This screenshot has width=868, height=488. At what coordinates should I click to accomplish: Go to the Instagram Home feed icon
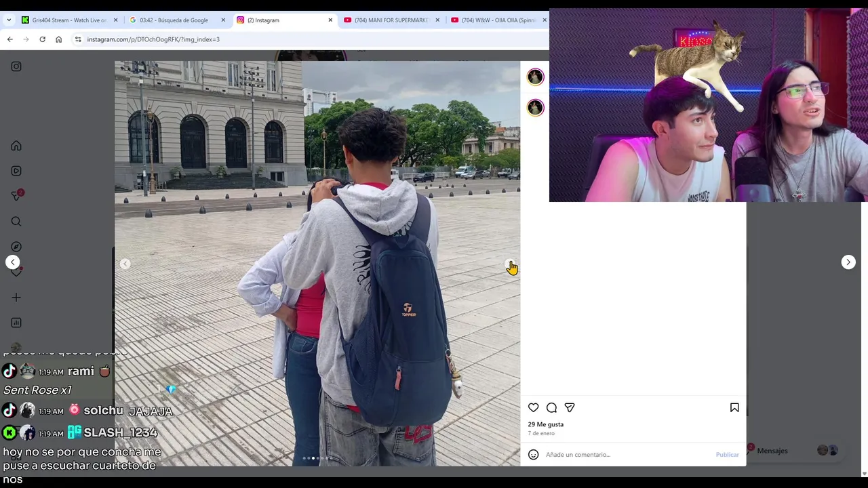click(16, 146)
